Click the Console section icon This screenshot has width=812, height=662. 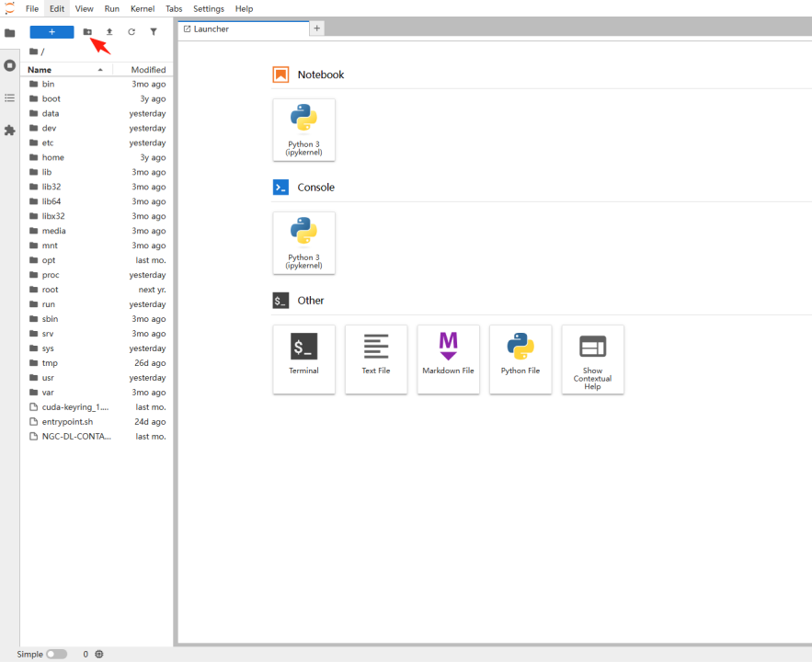pos(280,188)
